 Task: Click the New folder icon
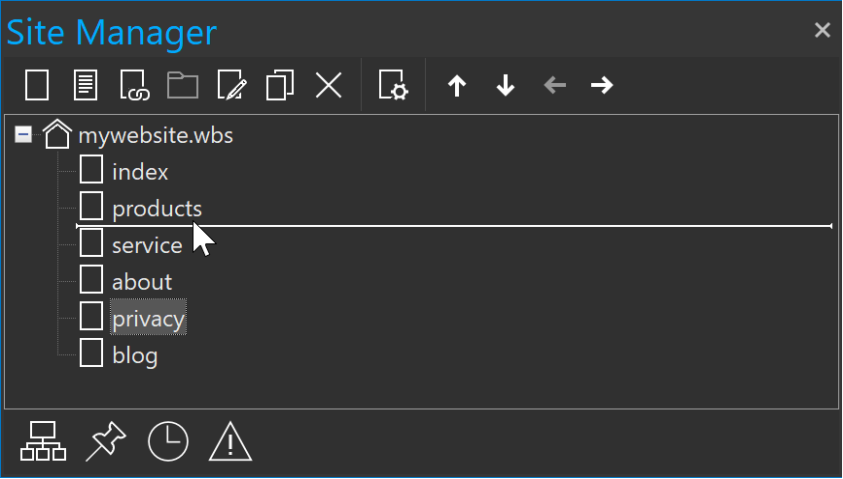[x=183, y=85]
